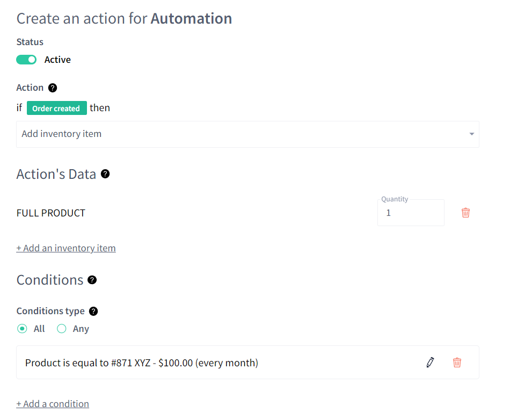510x420 pixels.
Task: Click the Order created trigger badge
Action: click(x=56, y=108)
